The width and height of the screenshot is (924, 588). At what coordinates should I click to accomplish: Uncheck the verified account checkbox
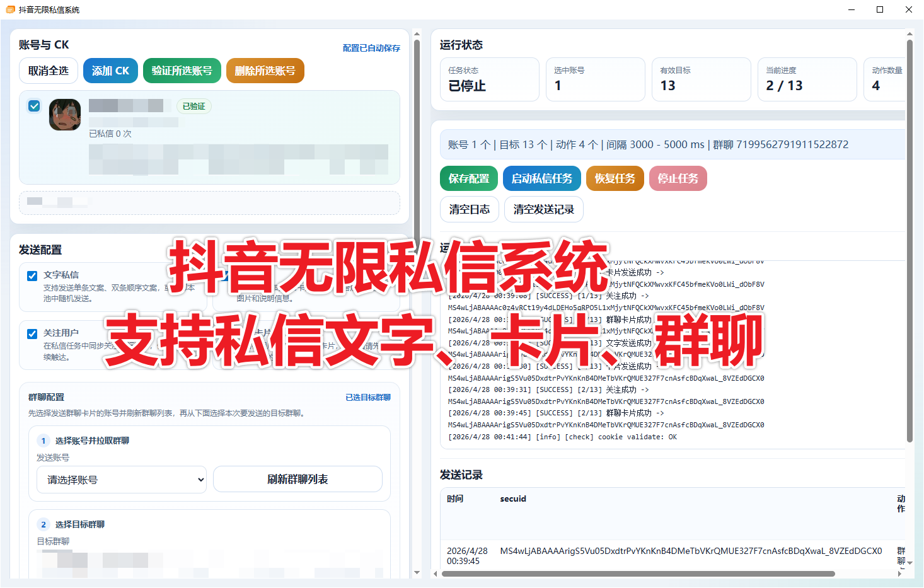34,106
